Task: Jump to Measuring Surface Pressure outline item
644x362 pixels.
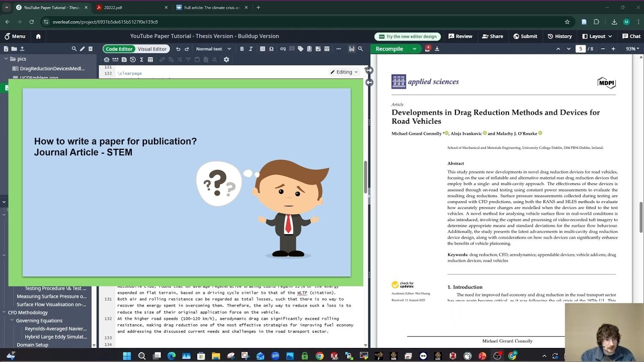Action: point(52,296)
